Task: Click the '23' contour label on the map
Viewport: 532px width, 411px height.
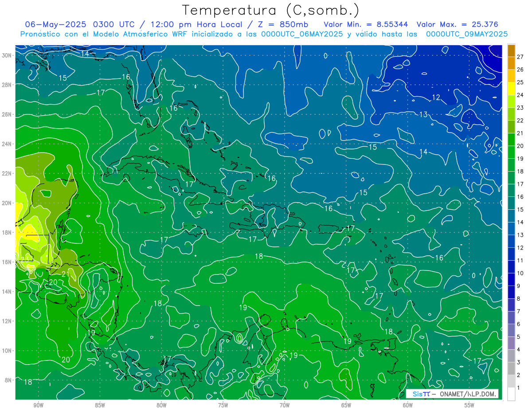Action: 25,259
